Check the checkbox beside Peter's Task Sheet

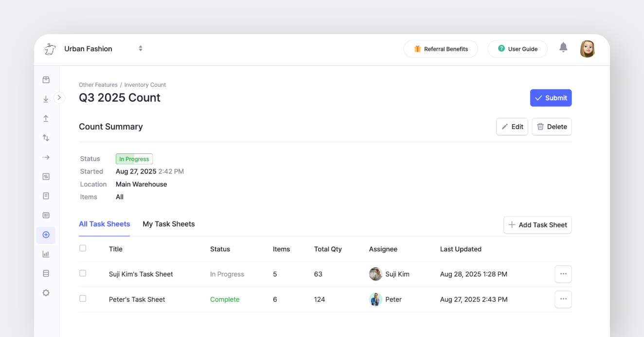point(83,299)
